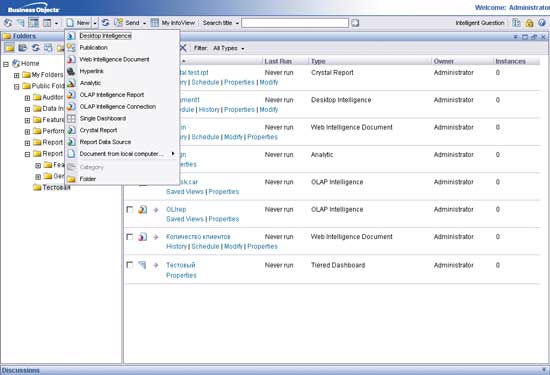
Task: Open the OLIrep document link
Action: pyautogui.click(x=176, y=209)
